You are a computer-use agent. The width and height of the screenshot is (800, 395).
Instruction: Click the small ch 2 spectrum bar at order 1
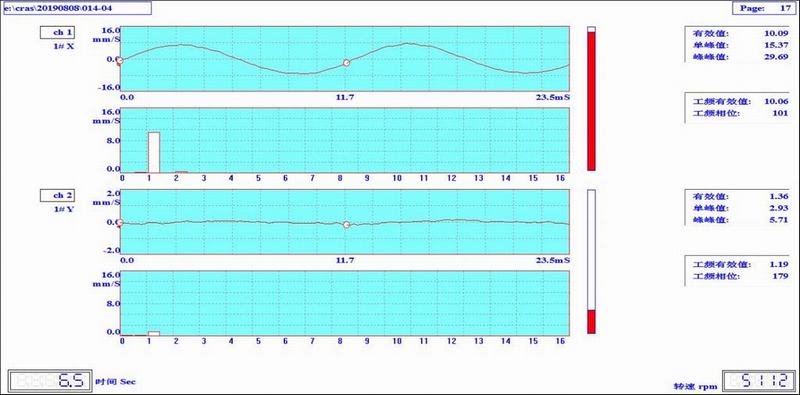click(154, 333)
